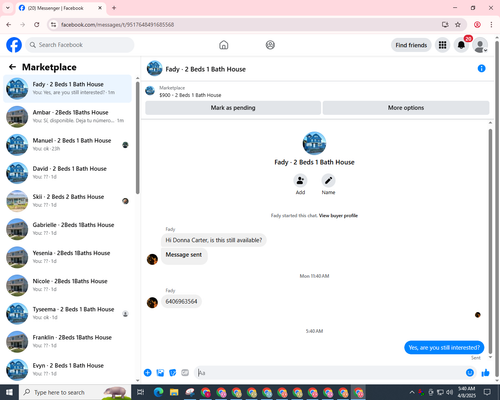500x400 pixels.
Task: Click the Find friends button
Action: [x=411, y=45]
